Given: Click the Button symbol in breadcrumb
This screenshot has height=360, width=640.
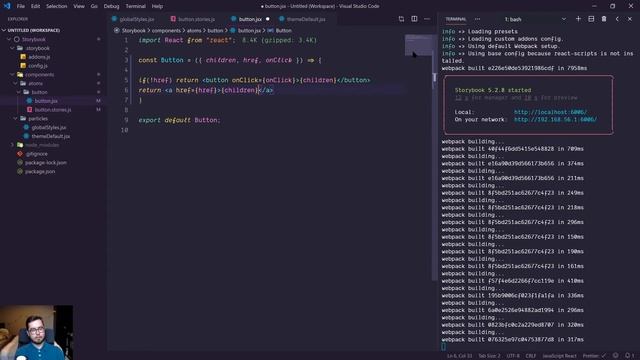Looking at the screenshot, I should click(x=283, y=31).
